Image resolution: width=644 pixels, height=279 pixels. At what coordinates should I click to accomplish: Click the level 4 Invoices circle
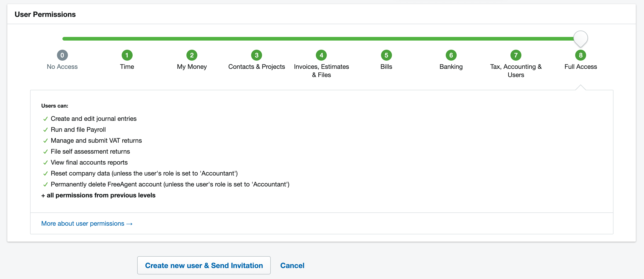(321, 55)
